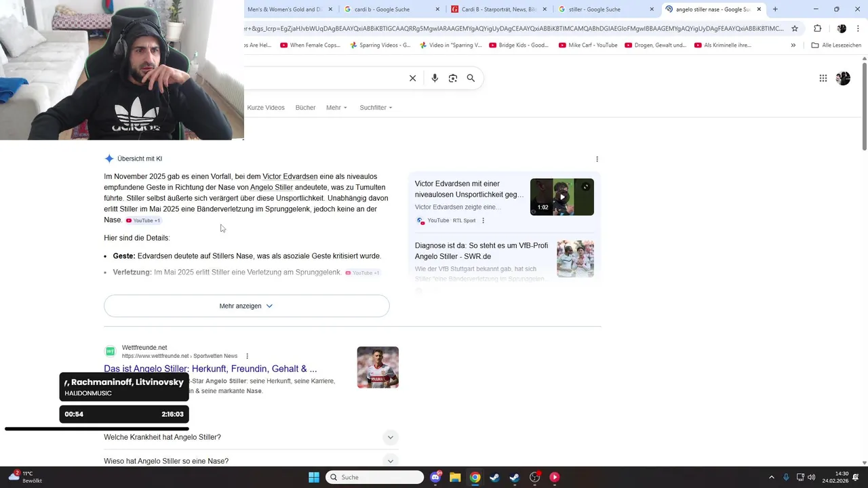Open the red play-button app in taskbar
The width and height of the screenshot is (868, 488).
(x=554, y=477)
